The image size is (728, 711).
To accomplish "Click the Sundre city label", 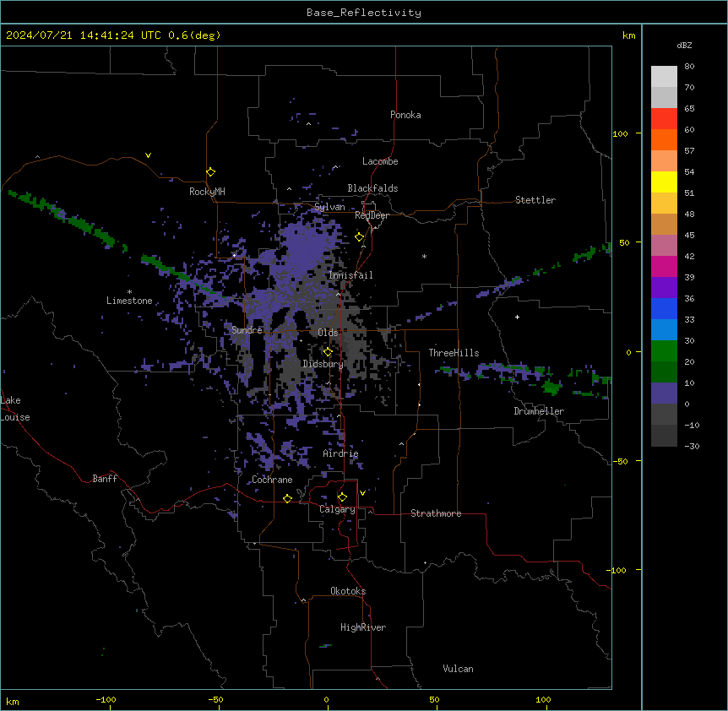I will click(x=247, y=330).
